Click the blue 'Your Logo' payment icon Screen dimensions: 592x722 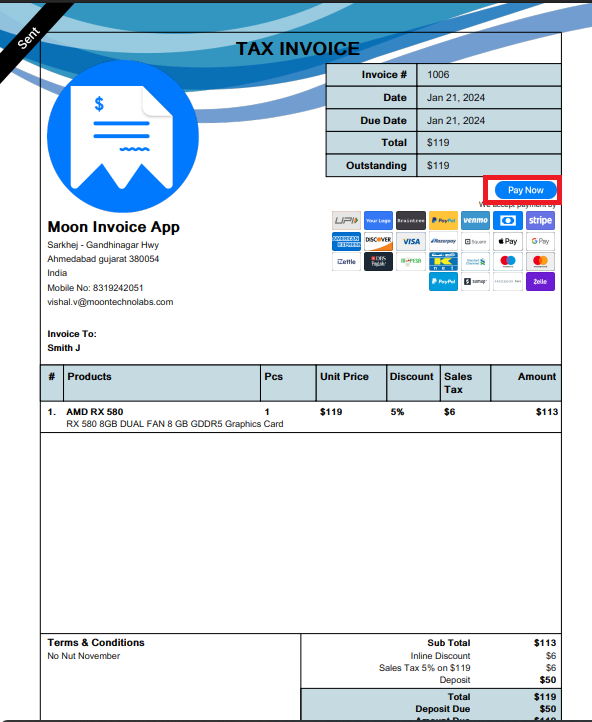point(378,221)
